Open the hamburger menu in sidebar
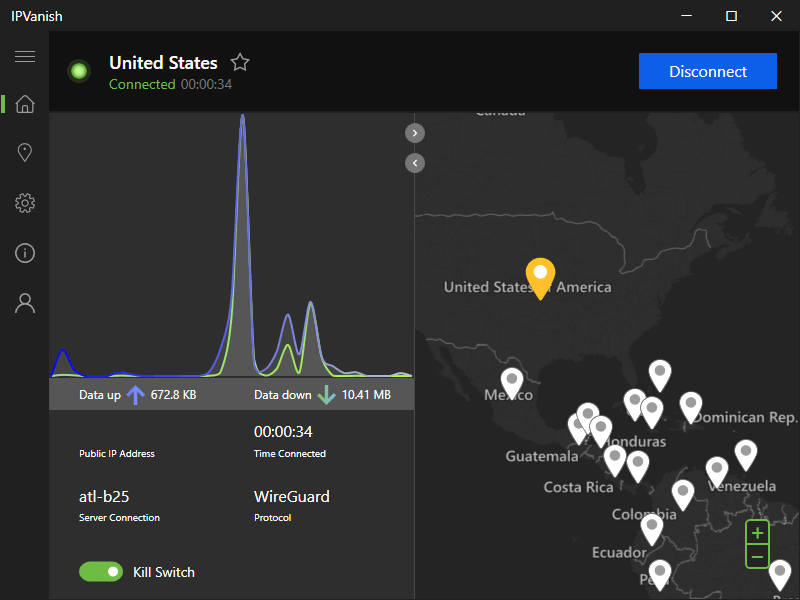 (x=25, y=56)
